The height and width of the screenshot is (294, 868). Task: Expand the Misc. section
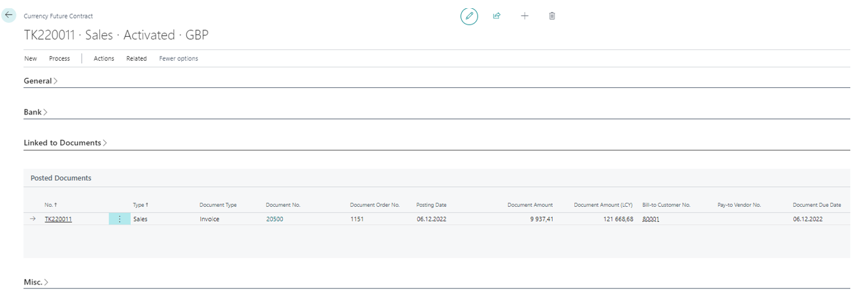pyautogui.click(x=36, y=282)
